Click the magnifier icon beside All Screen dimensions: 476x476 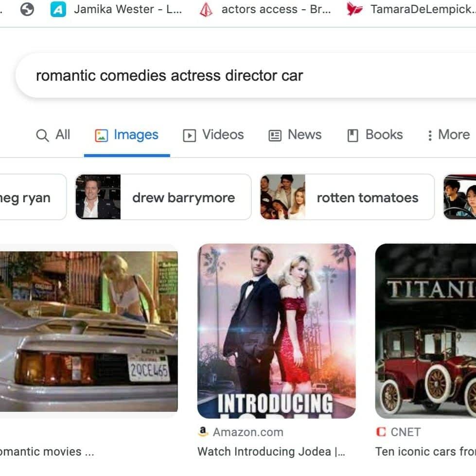42,135
